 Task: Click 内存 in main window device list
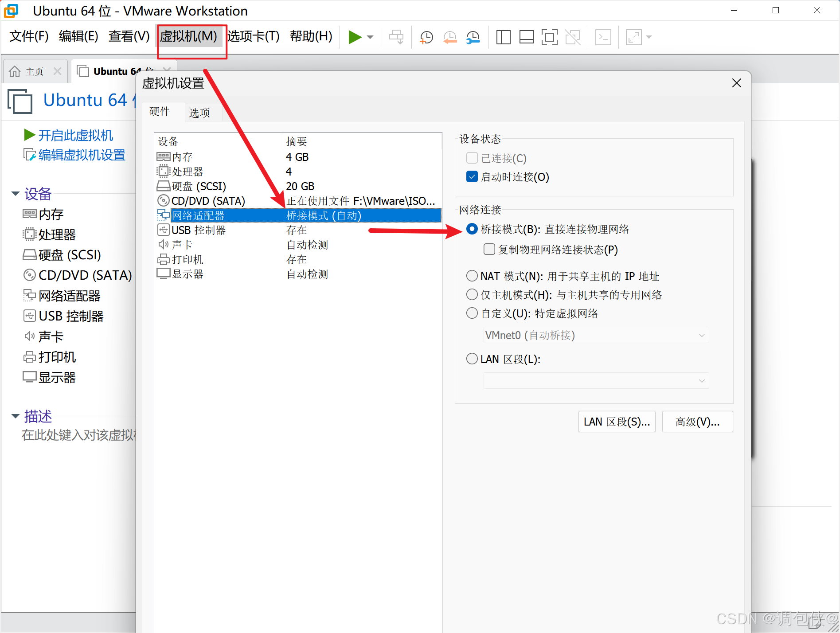[x=43, y=215]
